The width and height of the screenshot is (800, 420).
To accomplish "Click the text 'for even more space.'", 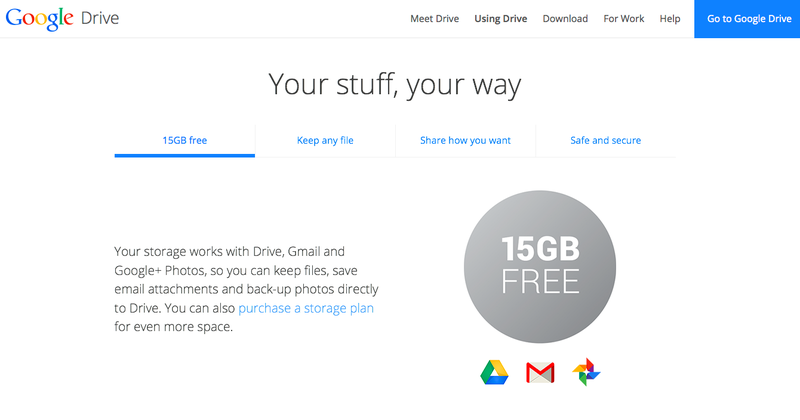I will coord(173,327).
